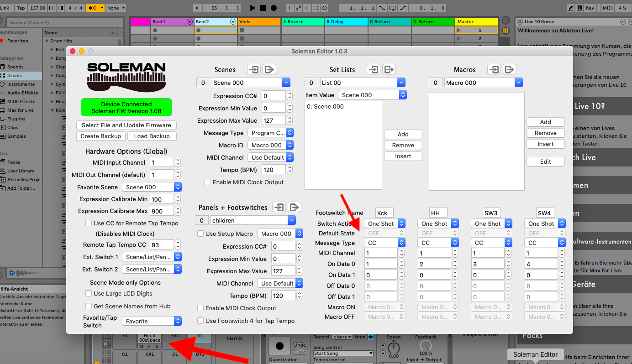632x364 pixels.
Task: Tick Panels Enable MIDI Clock Output checkbox
Action: (200, 308)
